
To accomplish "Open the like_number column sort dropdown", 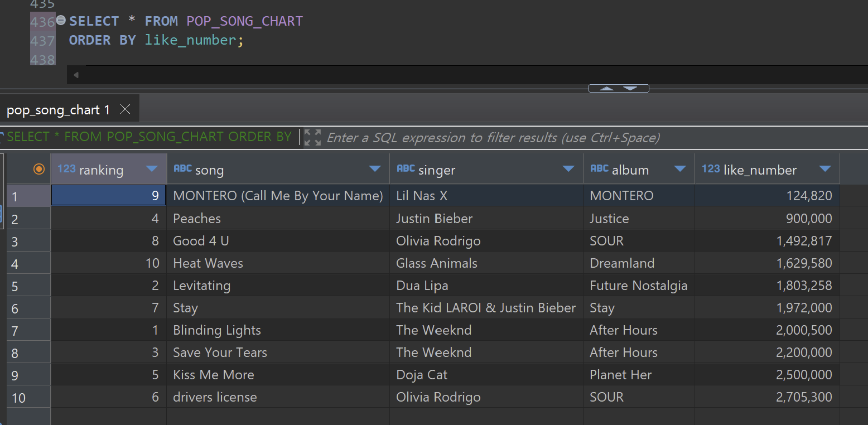I will [x=825, y=169].
